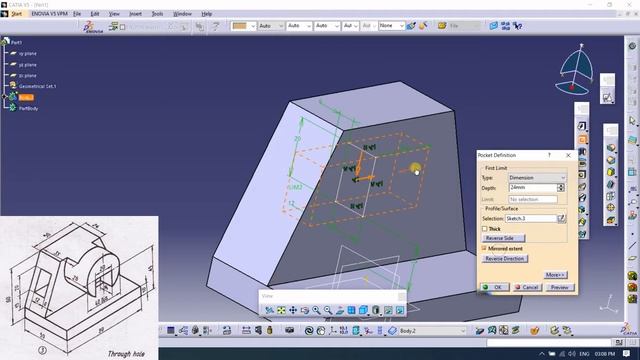Click the Chamfer icon
This screenshot has width=640, height=360.
pyautogui.click(x=611, y=160)
